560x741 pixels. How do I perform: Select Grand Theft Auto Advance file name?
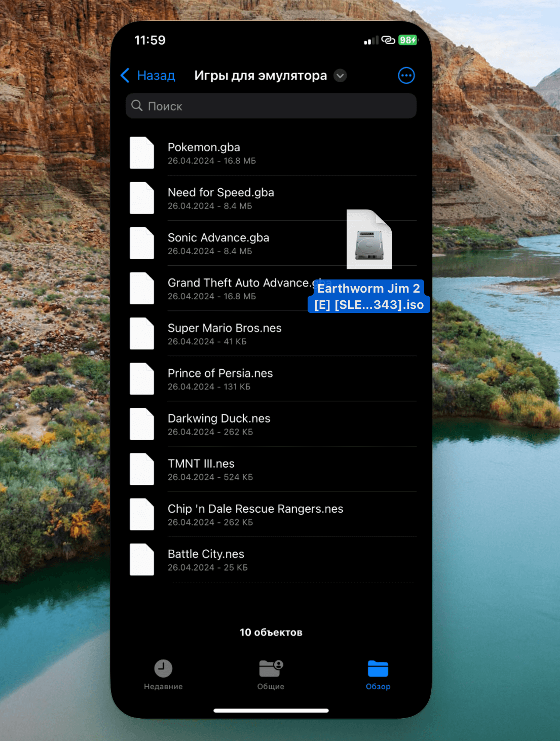click(238, 283)
